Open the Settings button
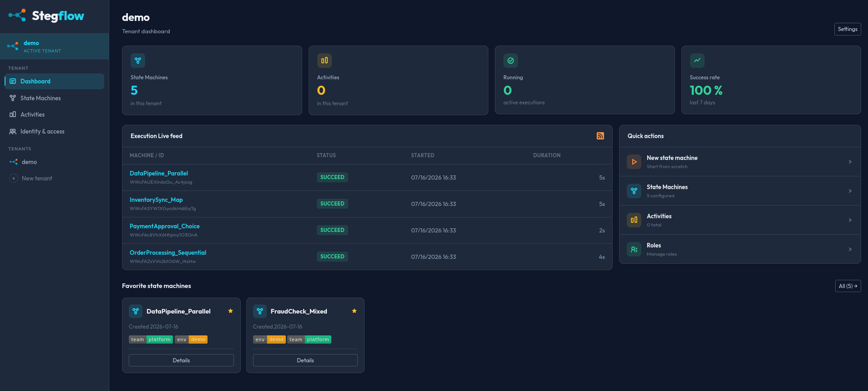The width and height of the screenshot is (868, 391). [848, 29]
